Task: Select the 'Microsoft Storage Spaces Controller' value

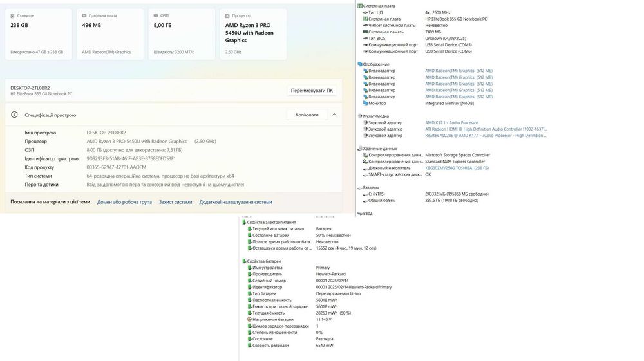Action: [457, 155]
